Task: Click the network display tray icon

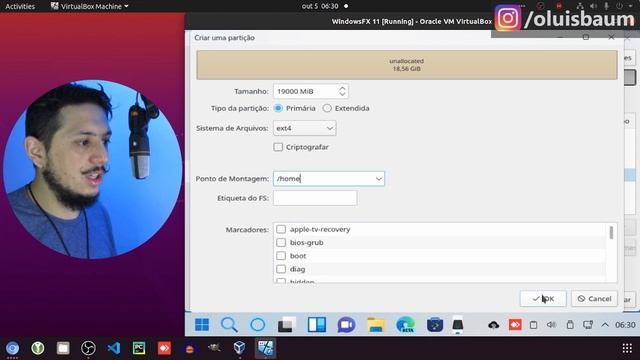Action: click(588, 325)
